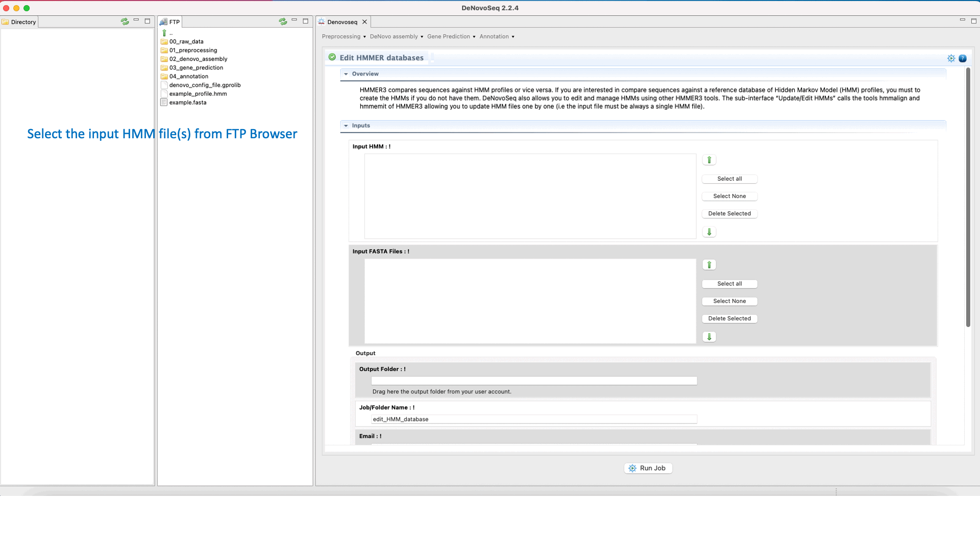Open the blue help question mark icon
This screenshot has height=551, width=980.
[963, 58]
